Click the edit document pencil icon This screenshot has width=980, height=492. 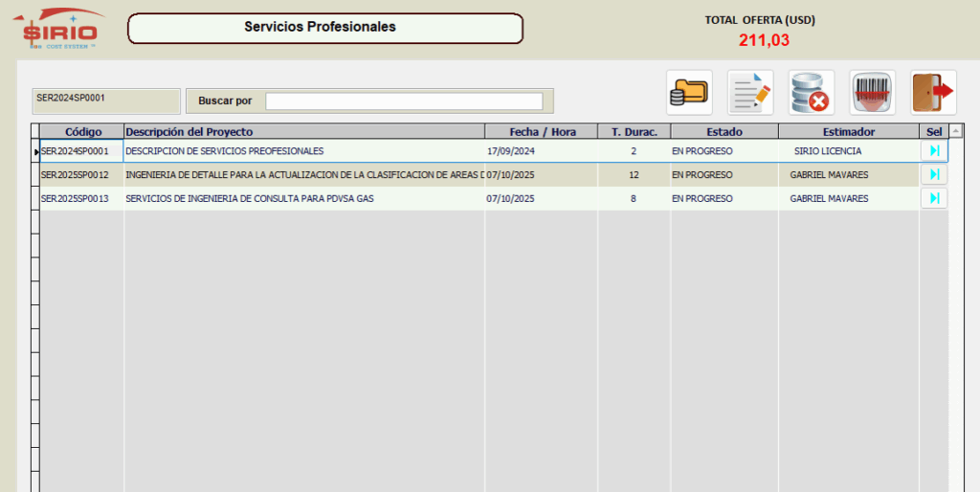pos(750,93)
